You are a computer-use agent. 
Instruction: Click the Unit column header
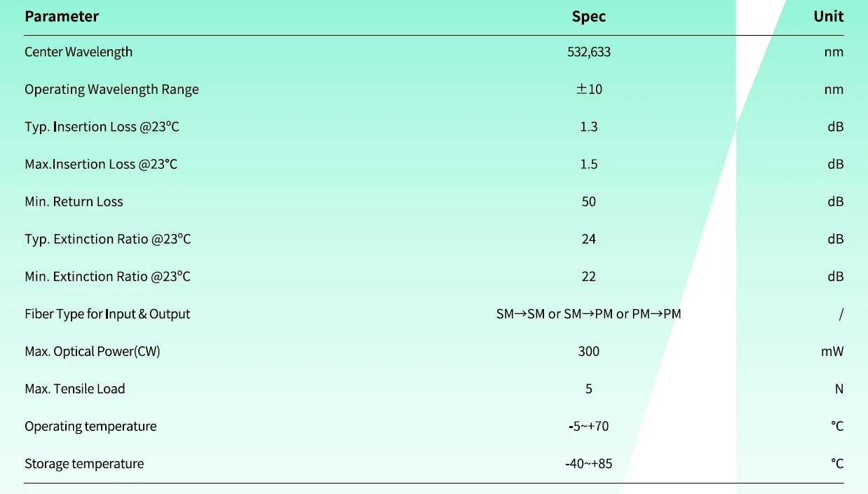pos(828,16)
